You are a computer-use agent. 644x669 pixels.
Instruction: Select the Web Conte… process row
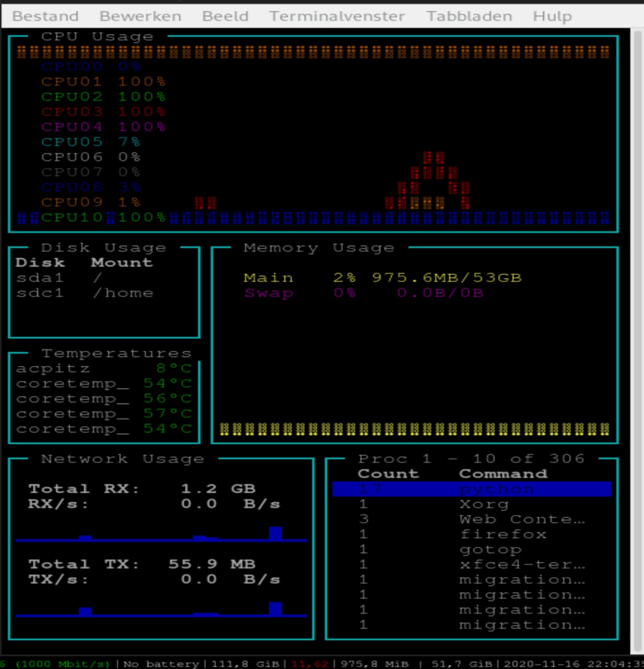[521, 519]
